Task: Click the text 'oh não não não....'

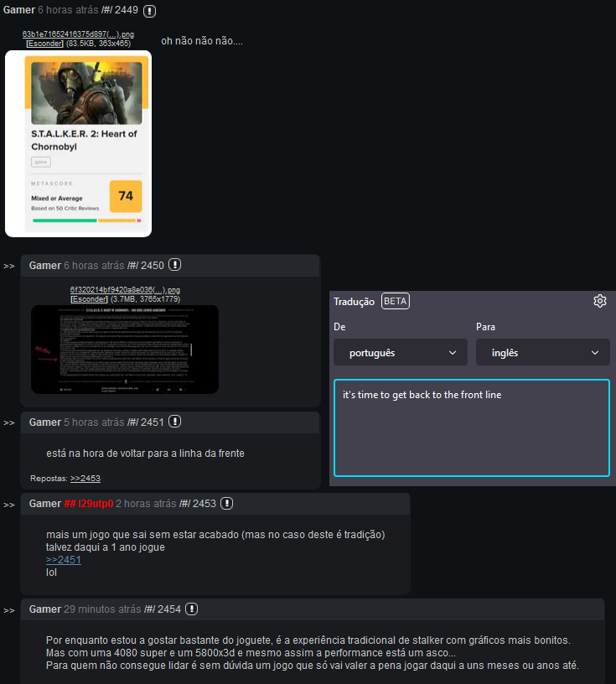Action: tap(202, 41)
